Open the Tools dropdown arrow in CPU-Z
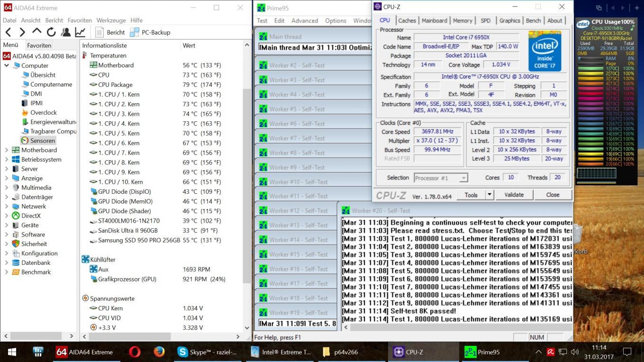Image resolution: width=644 pixels, height=362 pixels. (x=490, y=195)
